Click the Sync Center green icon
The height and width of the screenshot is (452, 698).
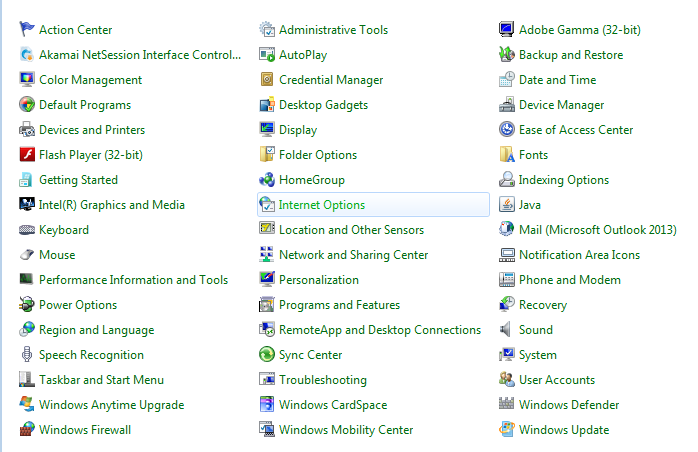click(x=267, y=354)
